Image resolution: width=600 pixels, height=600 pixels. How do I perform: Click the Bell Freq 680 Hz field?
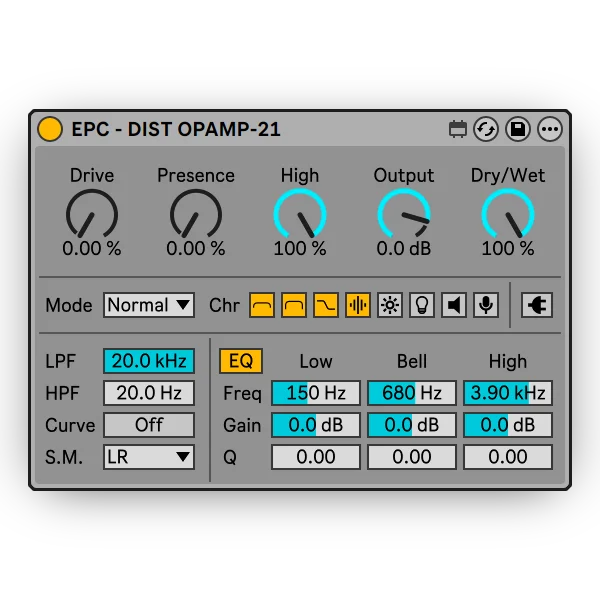(412, 393)
